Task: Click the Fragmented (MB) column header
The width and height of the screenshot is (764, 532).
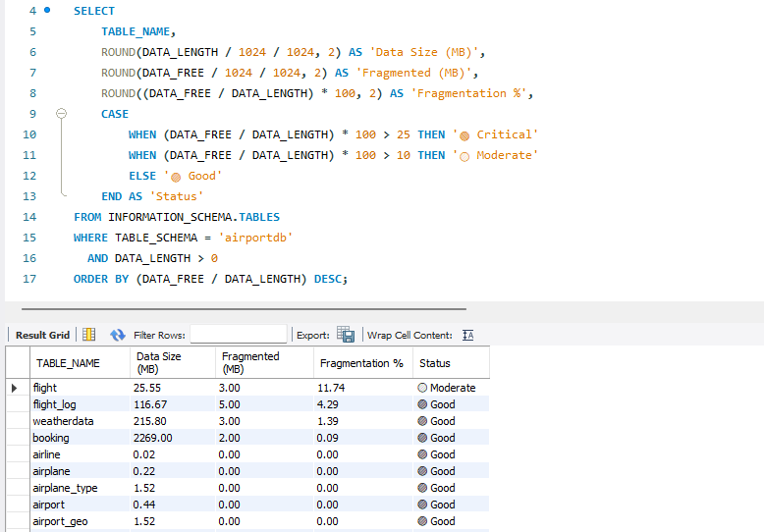Action: click(250, 363)
